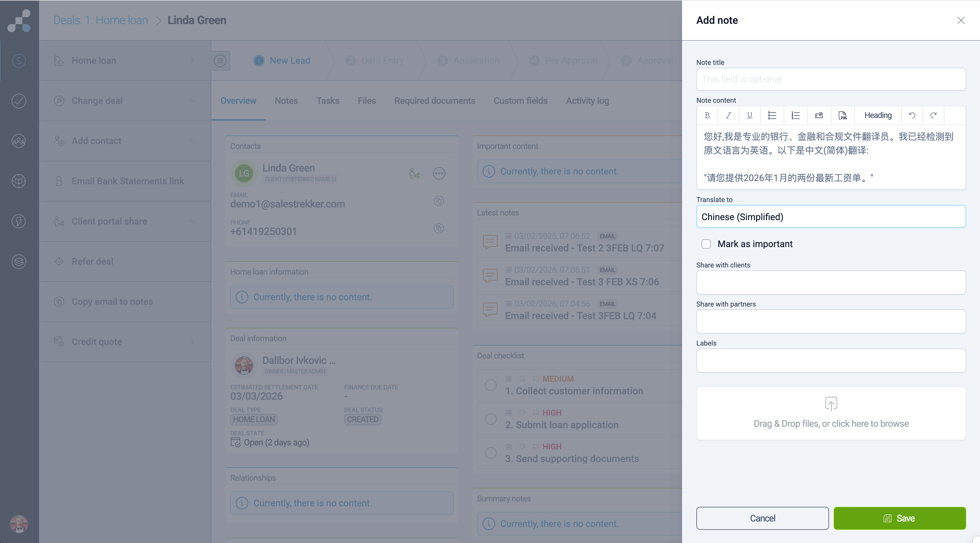This screenshot has width=980, height=543.
Task: Click the underline formatting icon
Action: 749,115
